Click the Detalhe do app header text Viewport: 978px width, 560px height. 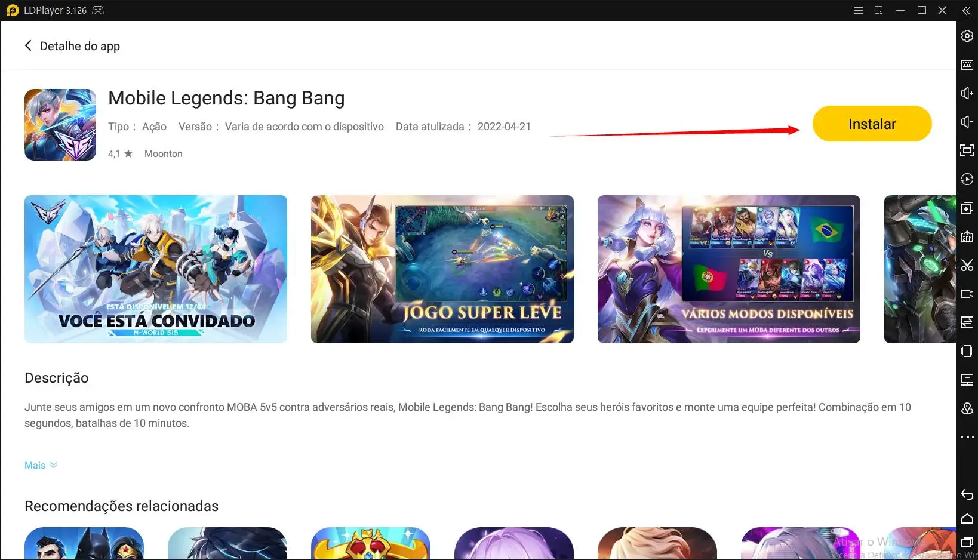pyautogui.click(x=80, y=46)
